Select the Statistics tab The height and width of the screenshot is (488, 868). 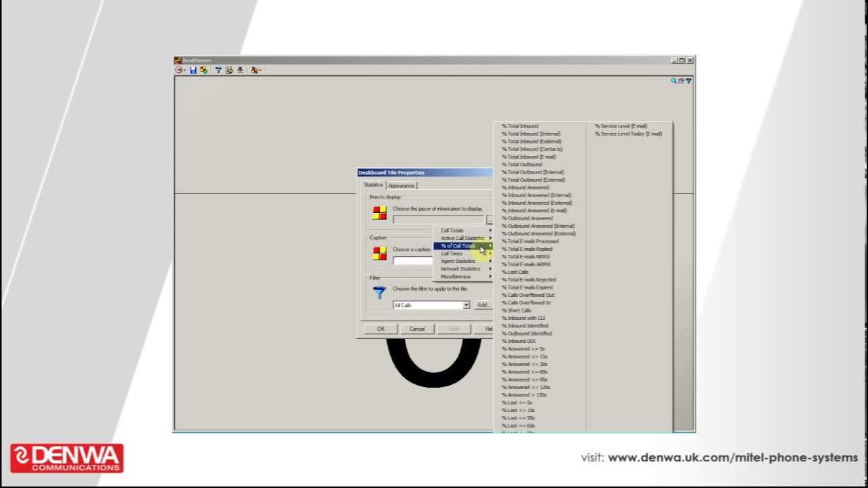tap(373, 184)
